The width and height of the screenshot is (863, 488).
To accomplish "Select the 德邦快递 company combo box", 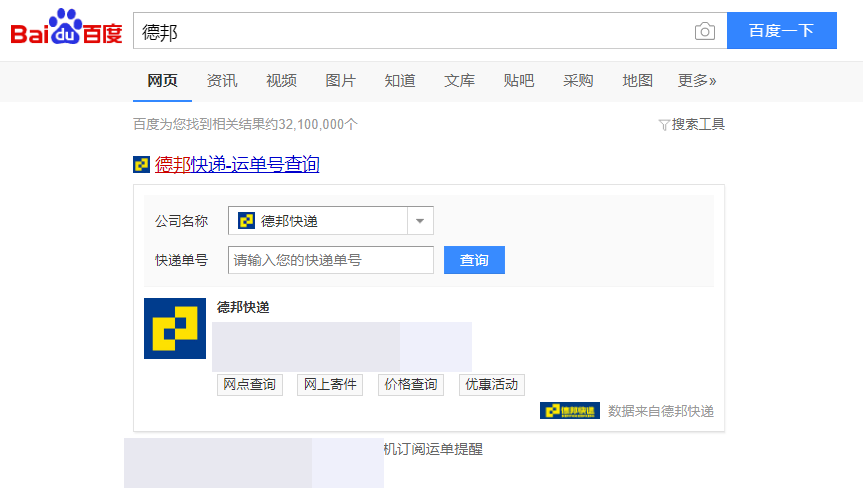I will pyautogui.click(x=331, y=221).
